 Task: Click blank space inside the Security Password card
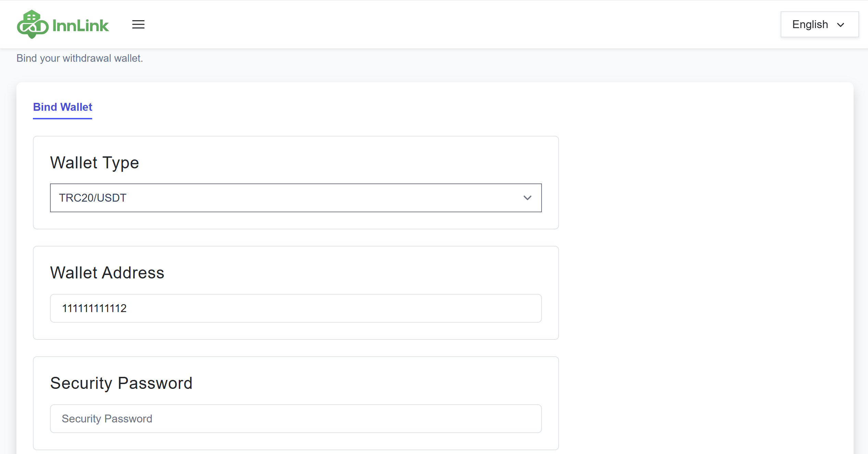343,382
